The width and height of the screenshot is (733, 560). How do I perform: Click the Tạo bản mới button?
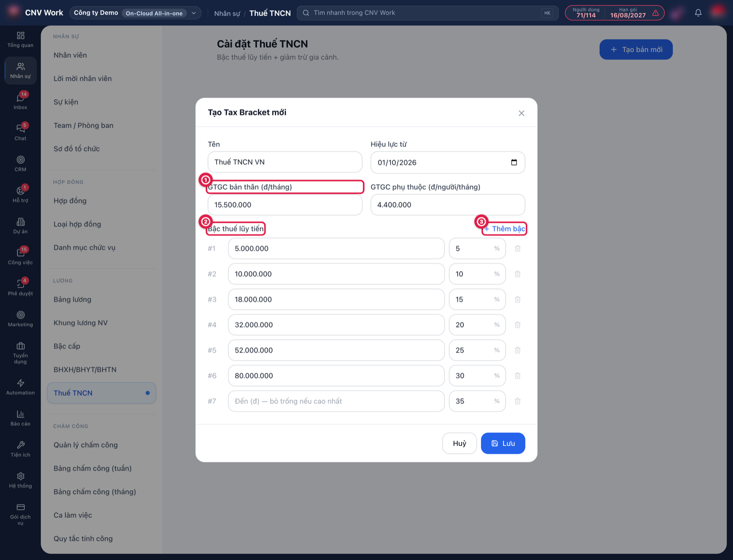(636, 49)
